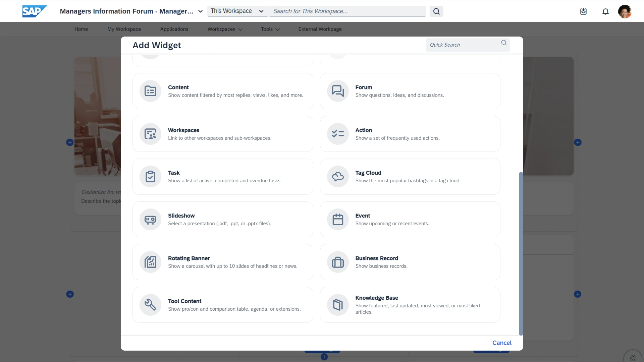Select the Business Record briefcase icon
The width and height of the screenshot is (644, 362).
[338, 262]
